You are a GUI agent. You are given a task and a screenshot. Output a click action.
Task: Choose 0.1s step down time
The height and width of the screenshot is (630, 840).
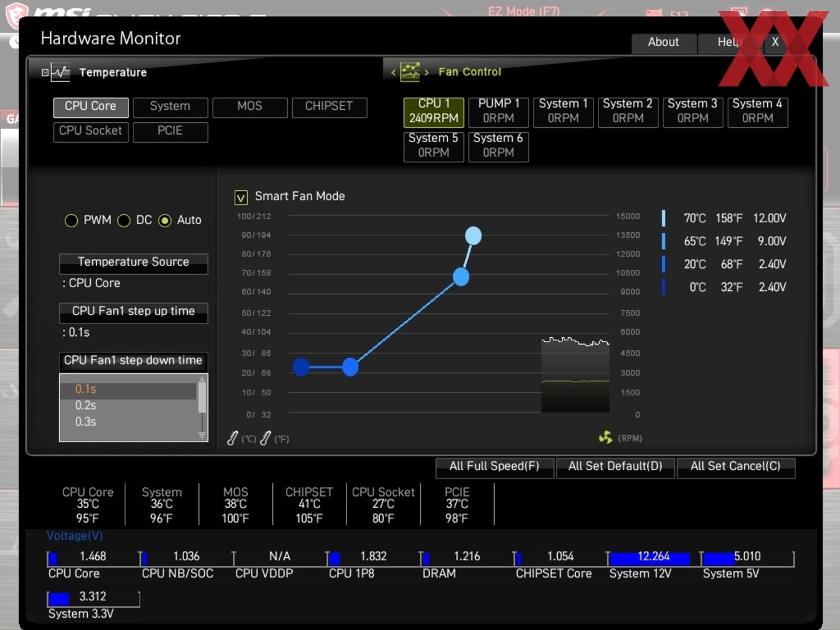[x=128, y=390]
